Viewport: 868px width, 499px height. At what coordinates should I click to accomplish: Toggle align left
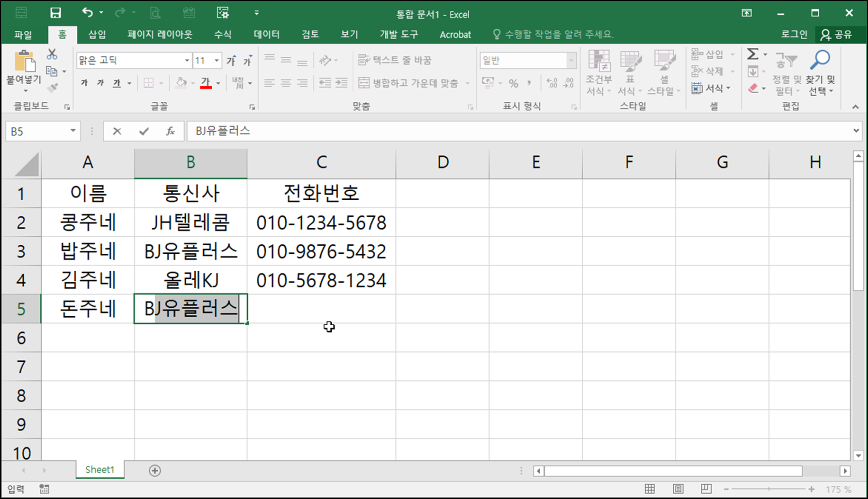[x=269, y=83]
